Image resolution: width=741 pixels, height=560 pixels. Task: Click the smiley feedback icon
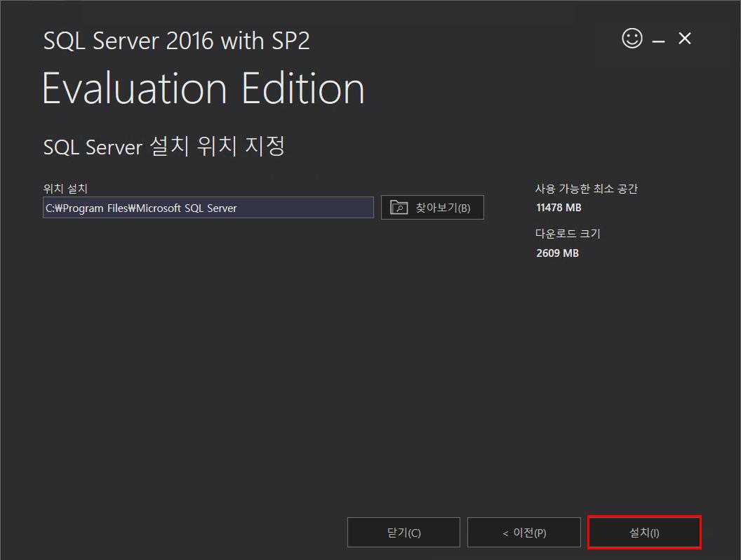(632, 39)
